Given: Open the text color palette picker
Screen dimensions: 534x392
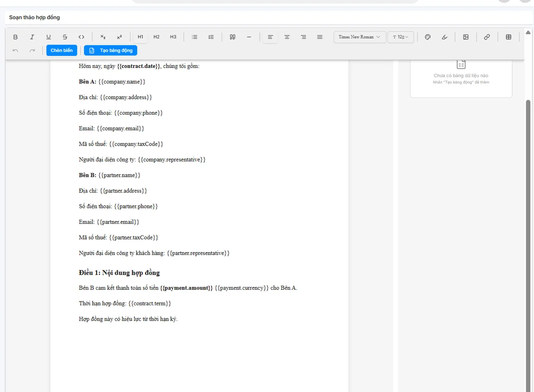Looking at the screenshot, I should (x=428, y=37).
